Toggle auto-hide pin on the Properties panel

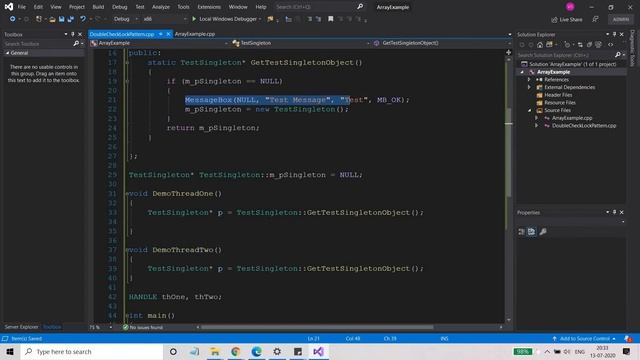(615, 212)
